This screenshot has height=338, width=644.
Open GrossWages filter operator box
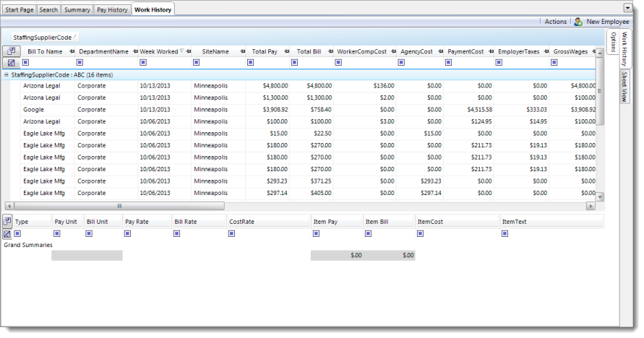(x=554, y=62)
